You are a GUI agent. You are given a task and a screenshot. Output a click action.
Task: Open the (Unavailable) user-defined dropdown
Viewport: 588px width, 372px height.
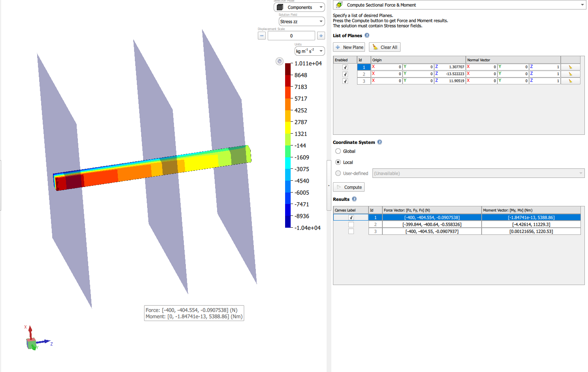(478, 173)
